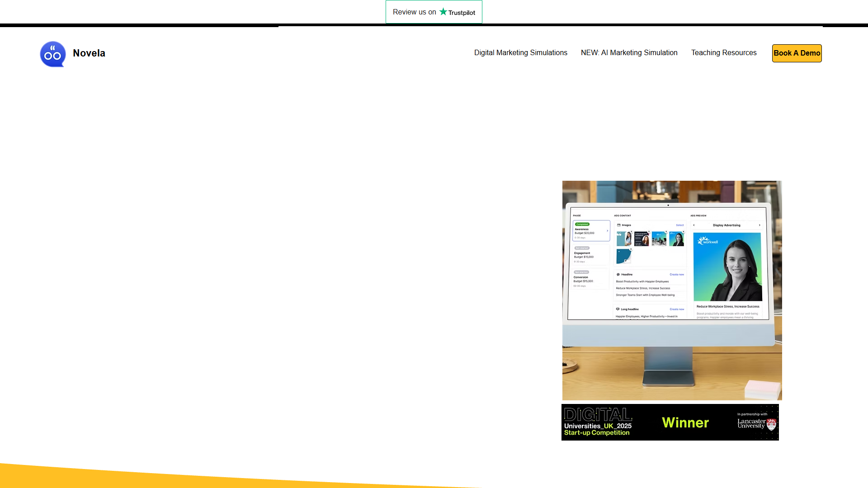The image size is (868, 488).
Task: Open the Teaching Resources menu item
Action: (724, 53)
